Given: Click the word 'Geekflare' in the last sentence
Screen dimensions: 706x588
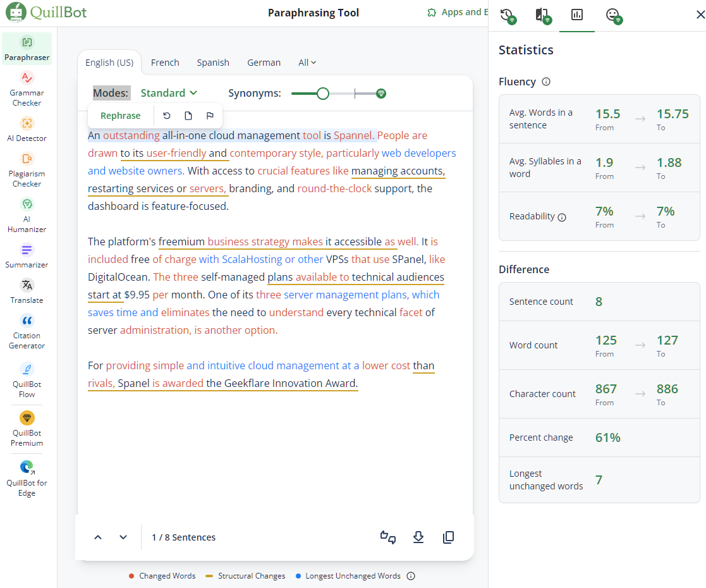Looking at the screenshot, I should 246,383.
